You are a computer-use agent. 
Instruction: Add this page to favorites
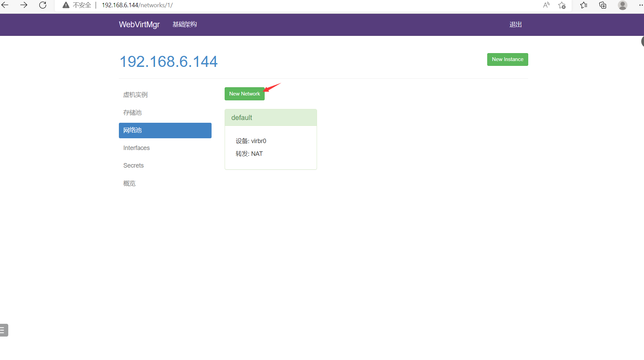tap(562, 5)
